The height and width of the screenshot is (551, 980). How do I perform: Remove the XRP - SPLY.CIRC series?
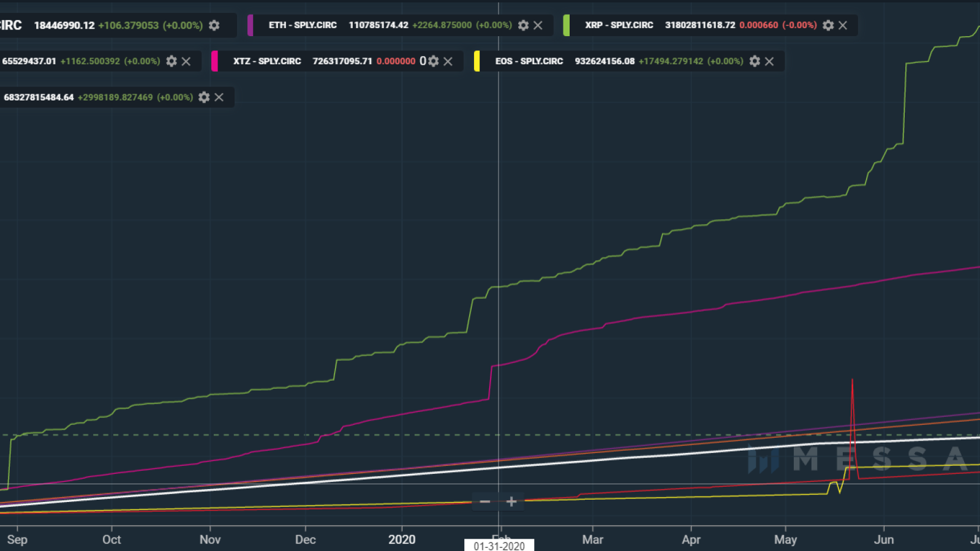coord(843,25)
